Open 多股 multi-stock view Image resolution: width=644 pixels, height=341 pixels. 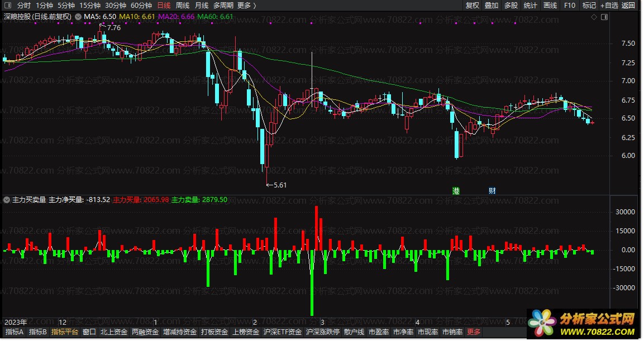coord(511,6)
